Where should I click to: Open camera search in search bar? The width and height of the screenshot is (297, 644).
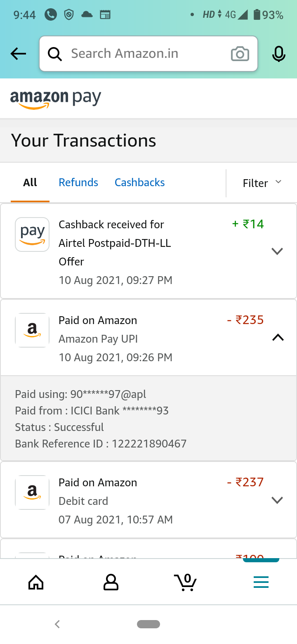point(240,54)
